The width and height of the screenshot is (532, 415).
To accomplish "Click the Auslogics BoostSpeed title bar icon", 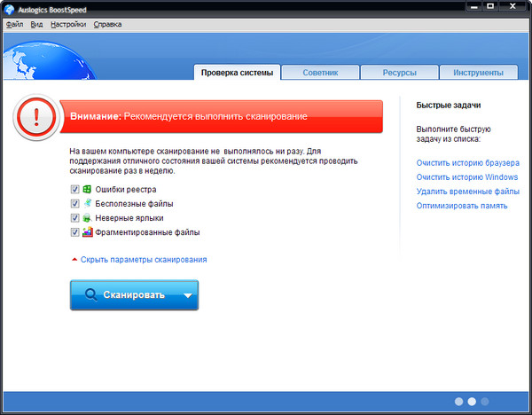I will click(x=9, y=9).
